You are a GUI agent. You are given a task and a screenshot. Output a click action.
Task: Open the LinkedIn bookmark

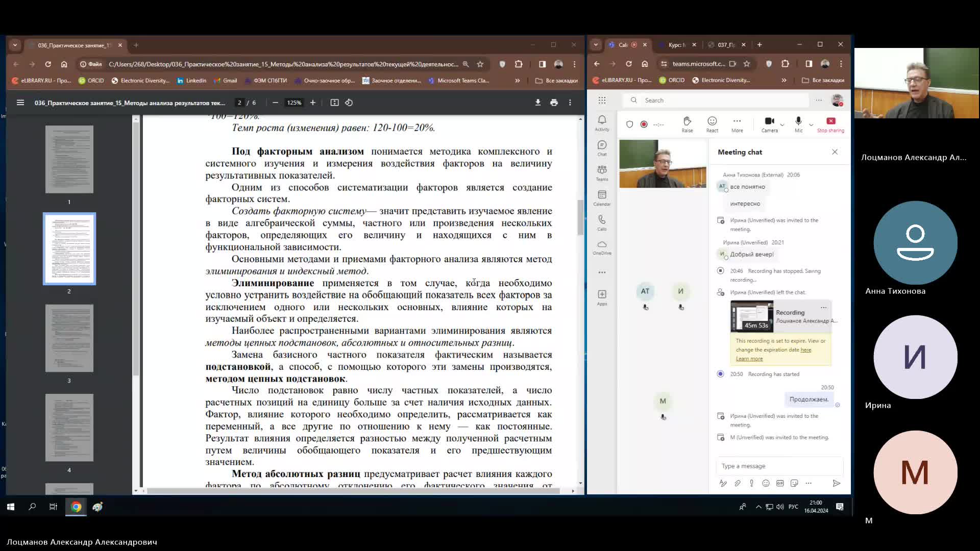[x=191, y=81]
